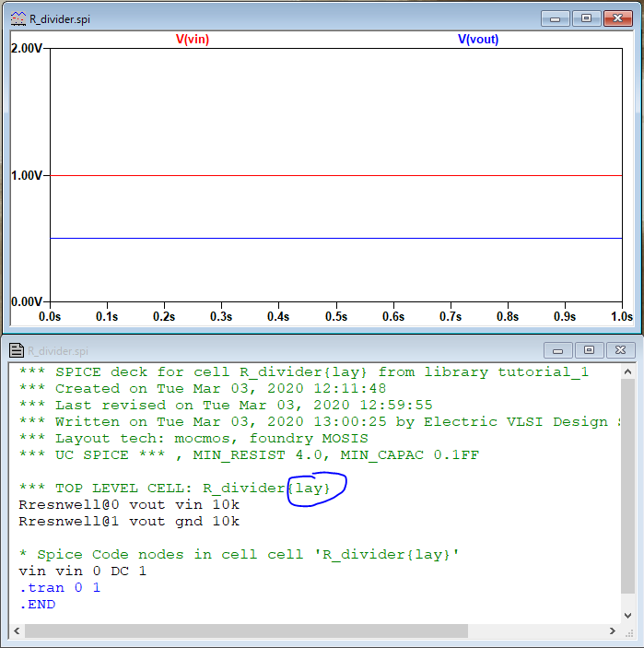Viewport: 644px width, 648px height.
Task: Click the 'Last revised on' comment line
Action: (226, 406)
